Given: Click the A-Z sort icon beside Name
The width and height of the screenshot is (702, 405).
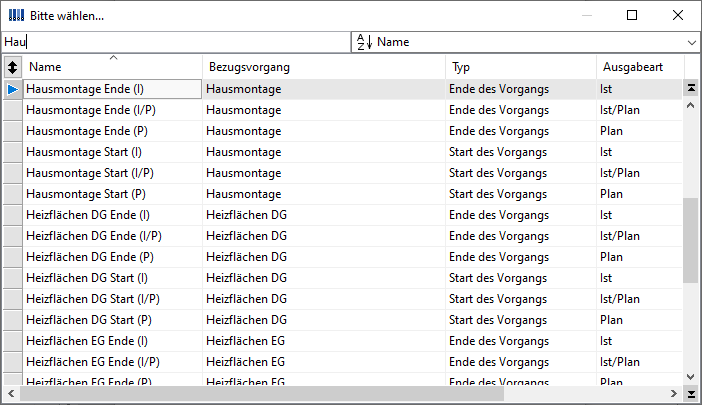Looking at the screenshot, I should coord(364,42).
